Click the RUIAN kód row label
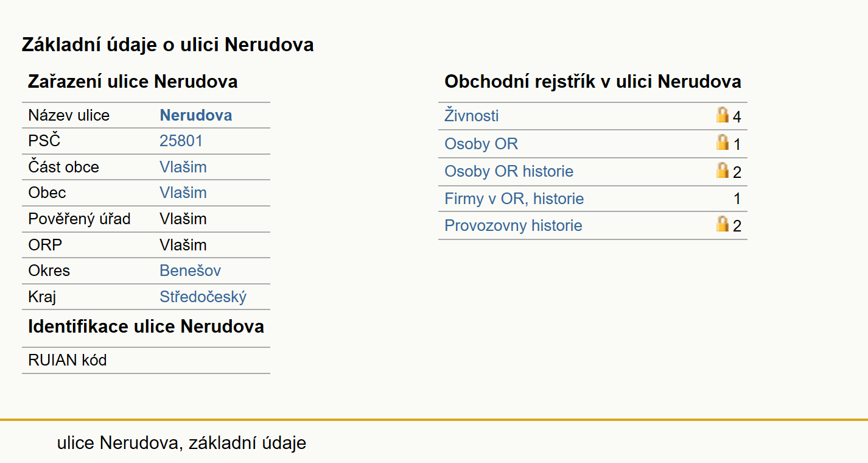This screenshot has height=463, width=868. pyautogui.click(x=68, y=360)
